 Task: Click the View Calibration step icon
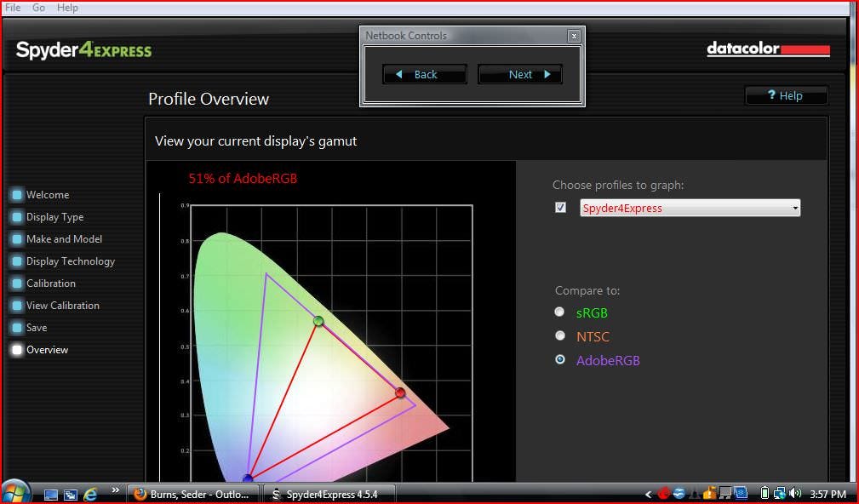tap(17, 306)
